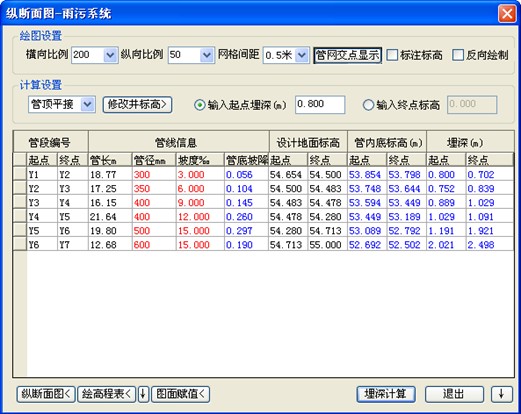Click the 修改井标高> button
Image resolution: width=521 pixels, height=414 pixels.
click(137, 105)
